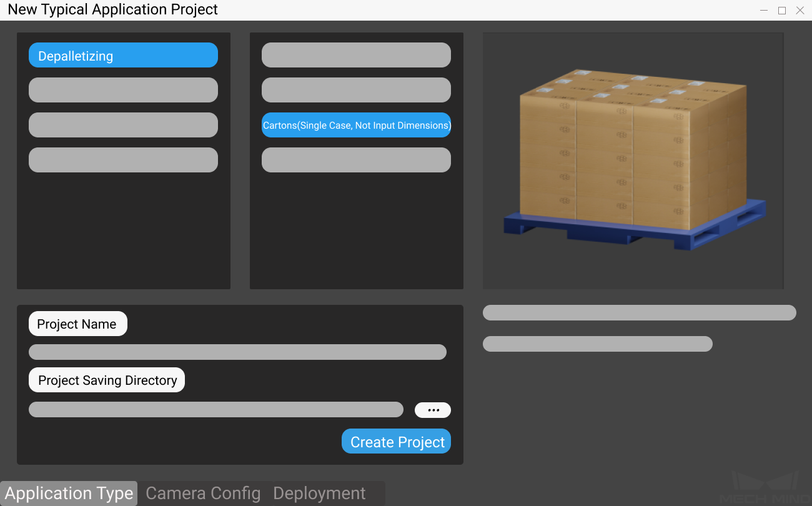Select the Depalletizing application type
Image resolution: width=812 pixels, height=506 pixels.
(x=122, y=55)
